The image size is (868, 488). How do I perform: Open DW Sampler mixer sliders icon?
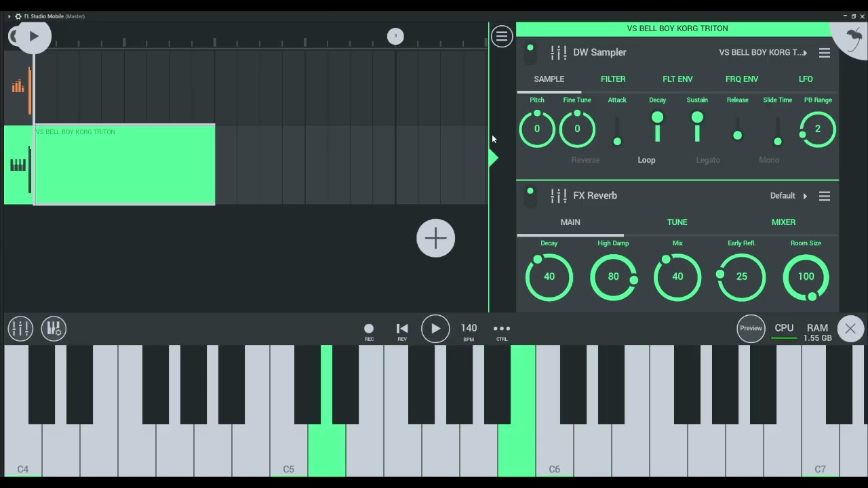pyautogui.click(x=558, y=52)
